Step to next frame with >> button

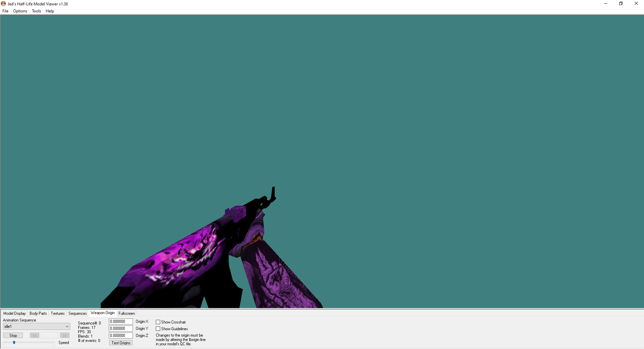click(x=65, y=336)
